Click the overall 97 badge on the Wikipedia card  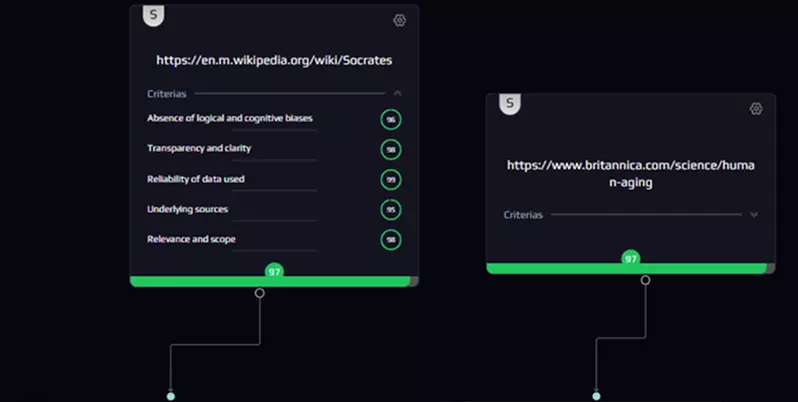[274, 272]
